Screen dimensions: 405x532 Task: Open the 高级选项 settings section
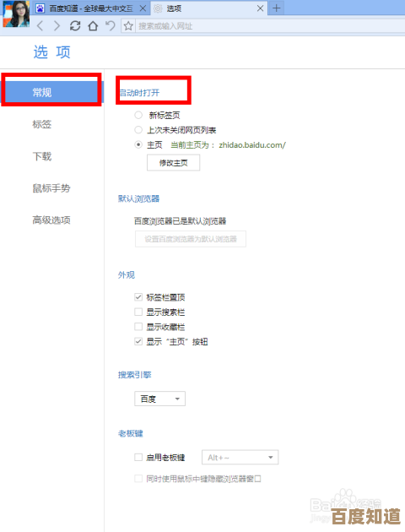51,220
